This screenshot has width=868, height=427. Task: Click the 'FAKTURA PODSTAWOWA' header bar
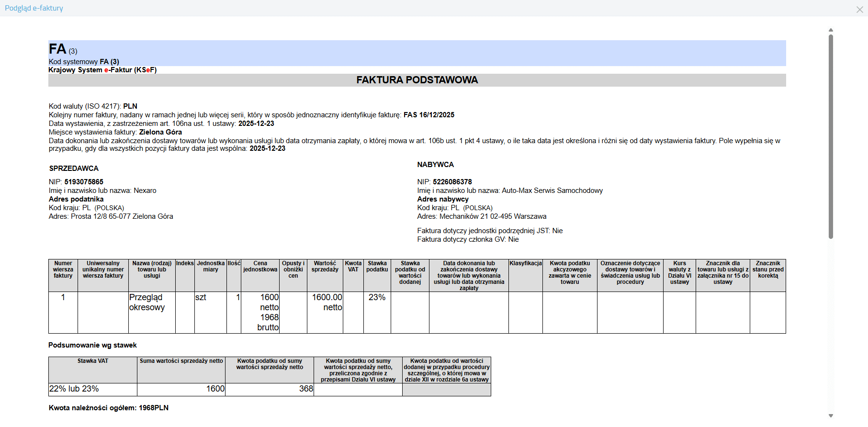tap(417, 80)
